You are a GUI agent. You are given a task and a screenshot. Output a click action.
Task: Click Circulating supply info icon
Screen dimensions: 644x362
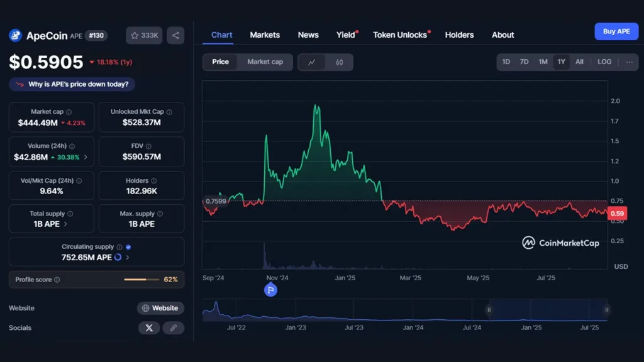pyautogui.click(x=119, y=247)
